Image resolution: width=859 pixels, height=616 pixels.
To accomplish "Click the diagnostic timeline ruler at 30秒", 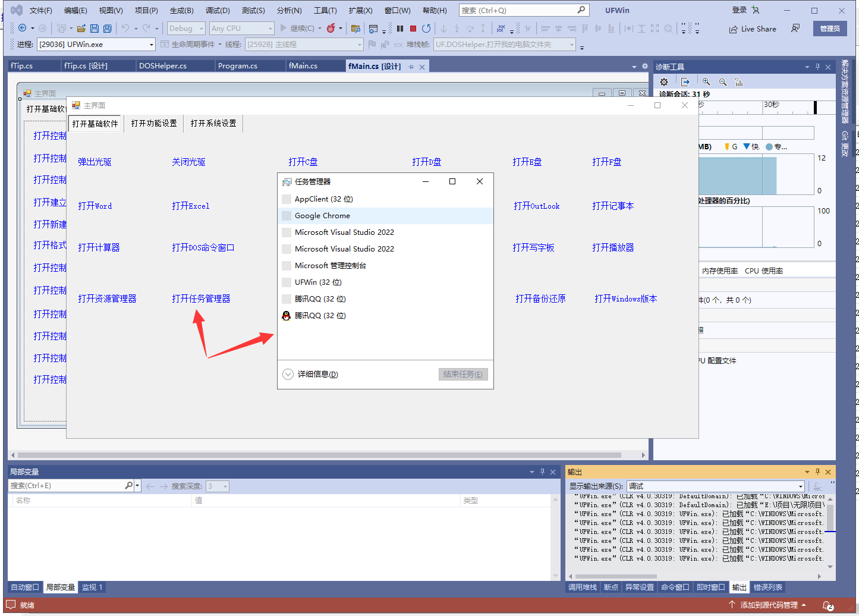I will tap(771, 105).
